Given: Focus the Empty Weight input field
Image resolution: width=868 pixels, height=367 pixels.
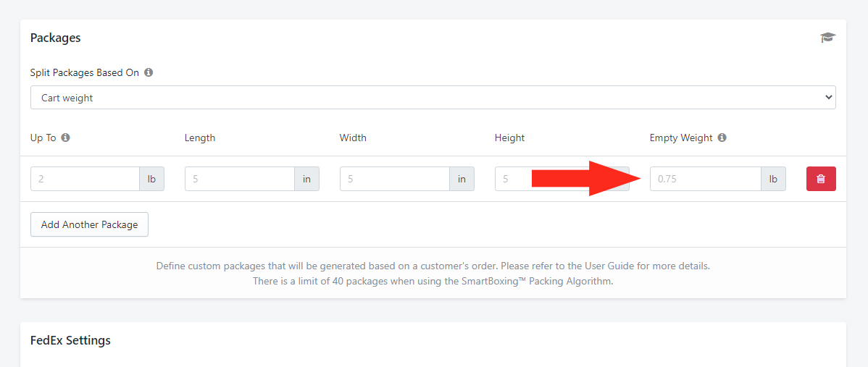Looking at the screenshot, I should 706,179.
